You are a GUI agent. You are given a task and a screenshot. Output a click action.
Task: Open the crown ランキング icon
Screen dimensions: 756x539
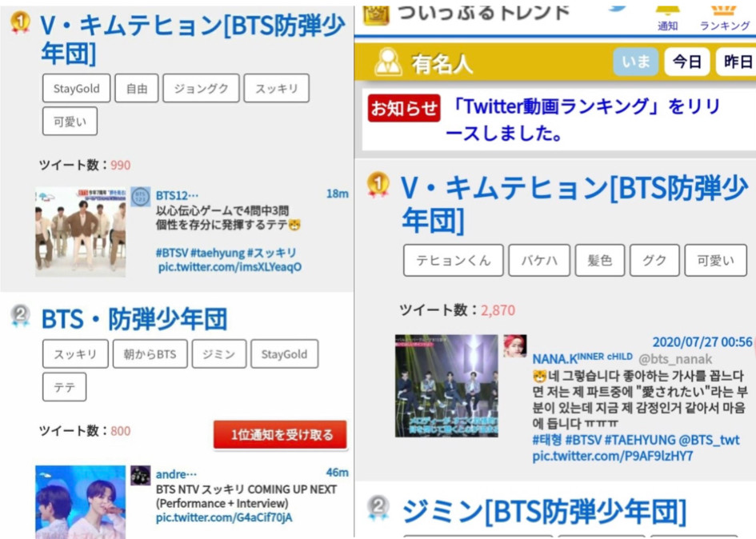[725, 17]
